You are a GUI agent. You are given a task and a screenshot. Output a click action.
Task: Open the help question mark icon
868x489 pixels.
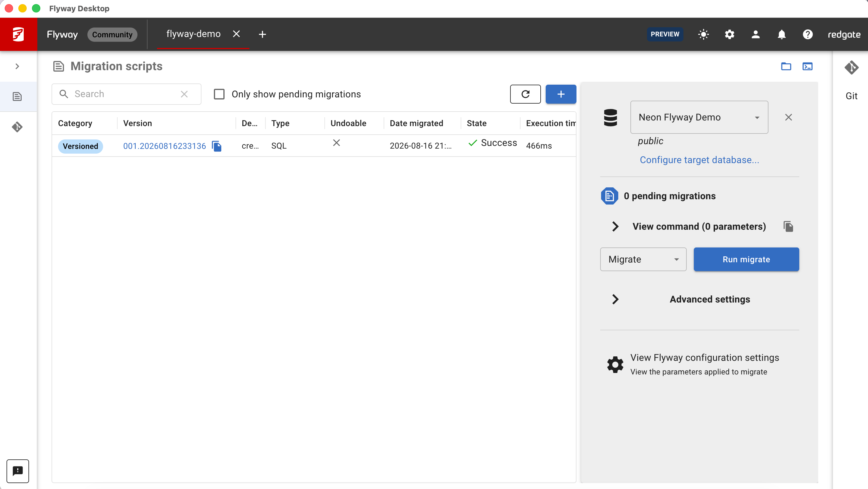(808, 34)
